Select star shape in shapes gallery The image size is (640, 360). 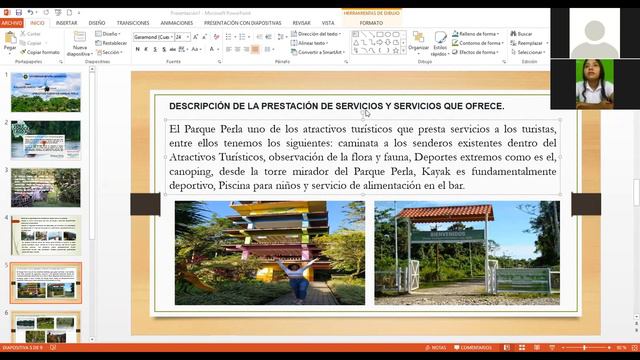[x=396, y=51]
